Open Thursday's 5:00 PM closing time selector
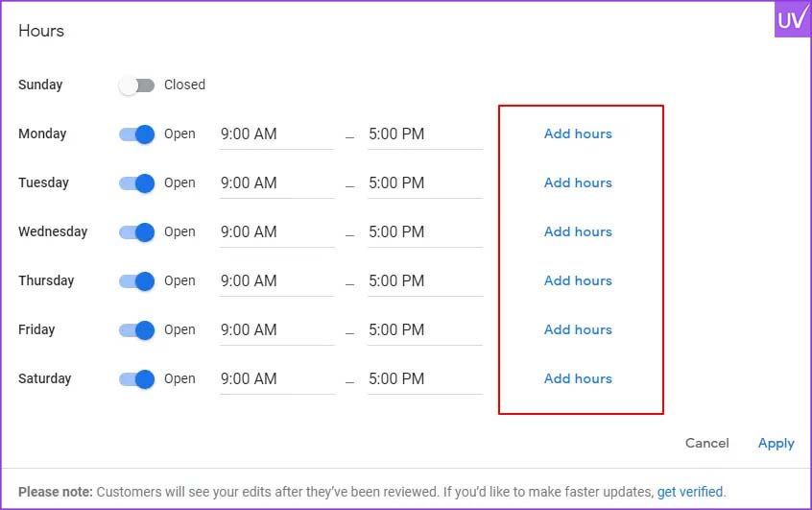Screen dimensions: 812x510 click(425, 281)
